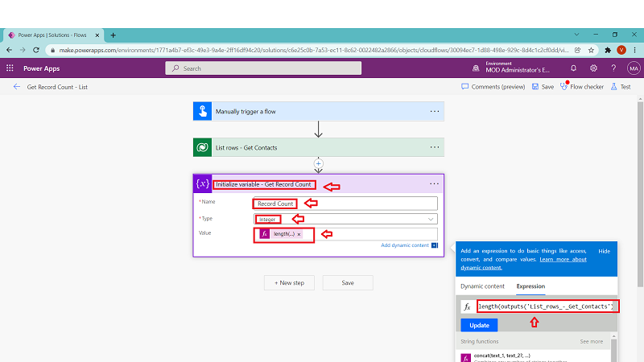
Task: Click the Add dynamic content badge icon
Action: tap(435, 245)
